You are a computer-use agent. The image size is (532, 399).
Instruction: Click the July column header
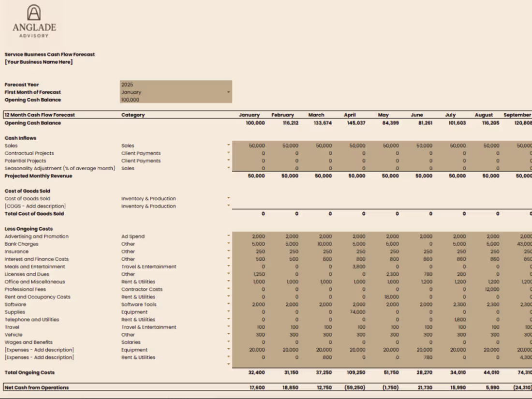click(x=450, y=115)
